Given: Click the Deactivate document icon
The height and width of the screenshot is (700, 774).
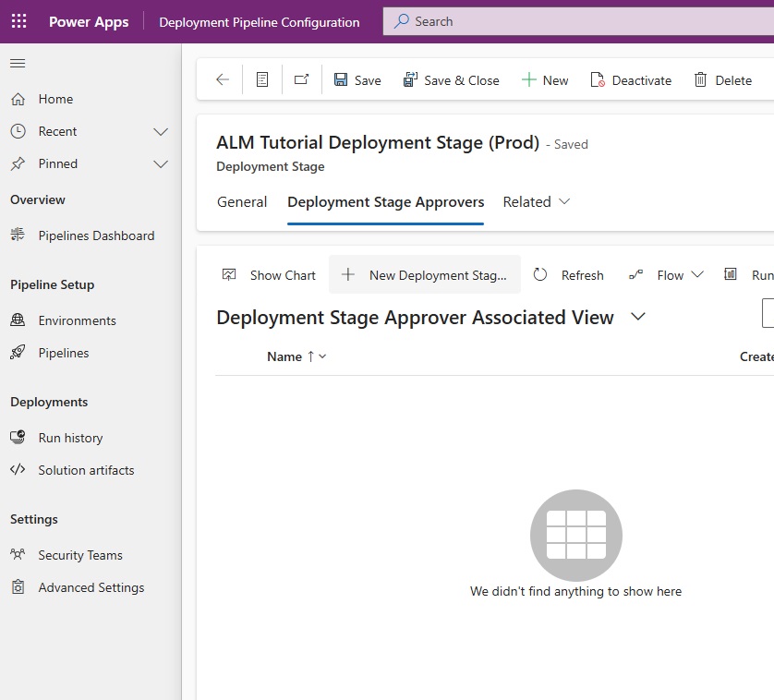Looking at the screenshot, I should pyautogui.click(x=598, y=79).
